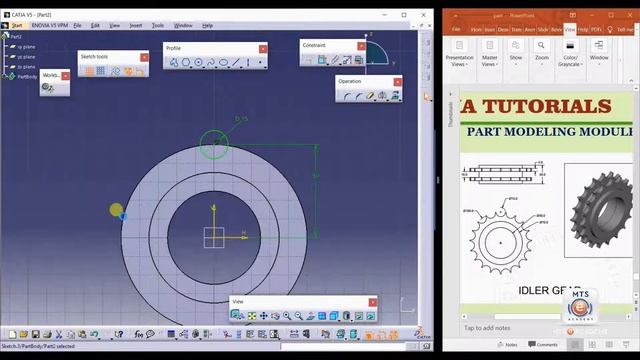Select the Chamfer tool in Operation toolbar
Image resolution: width=640 pixels, height=360 pixels.
(358, 96)
